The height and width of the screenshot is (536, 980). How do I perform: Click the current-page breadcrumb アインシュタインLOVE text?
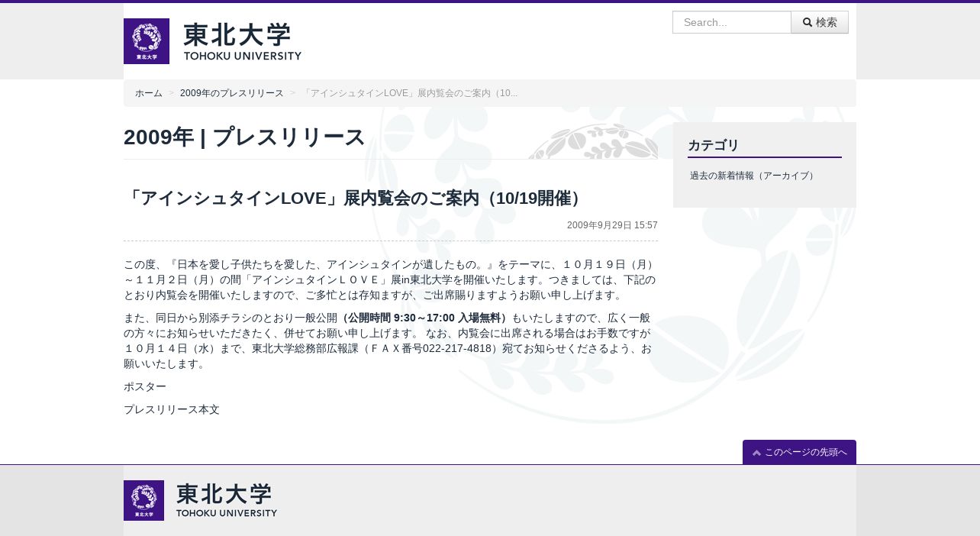410,93
